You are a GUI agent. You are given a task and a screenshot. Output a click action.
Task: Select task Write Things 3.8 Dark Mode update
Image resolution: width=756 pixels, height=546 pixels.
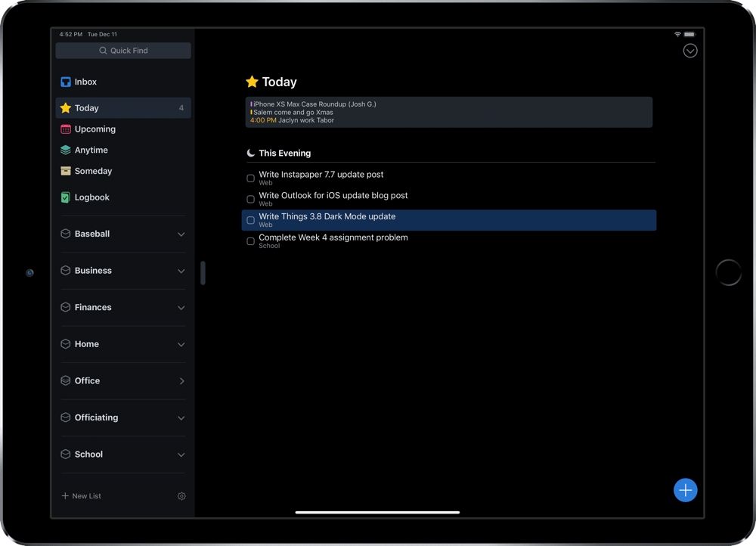[x=449, y=220]
